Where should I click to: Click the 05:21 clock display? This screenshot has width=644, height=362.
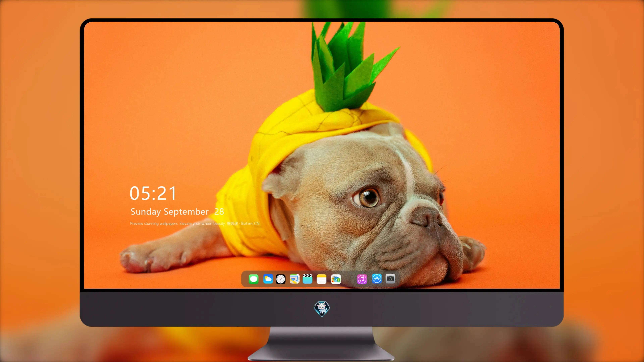pos(153,193)
